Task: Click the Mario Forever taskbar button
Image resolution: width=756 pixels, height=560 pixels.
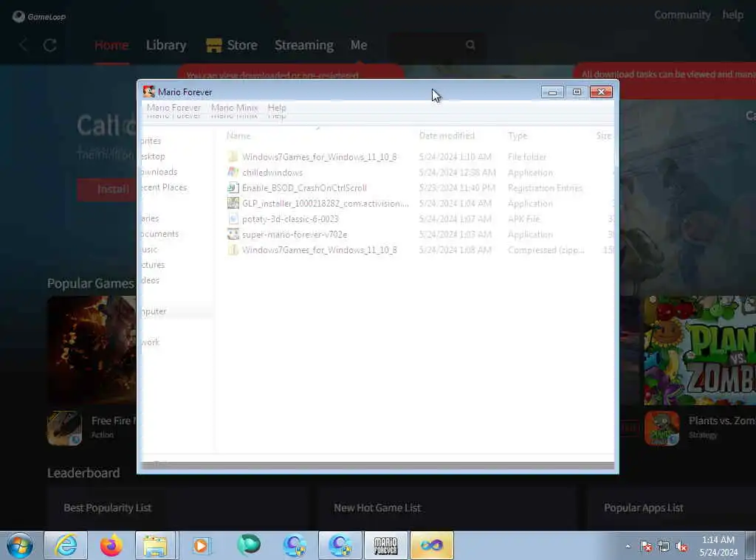Action: click(385, 545)
